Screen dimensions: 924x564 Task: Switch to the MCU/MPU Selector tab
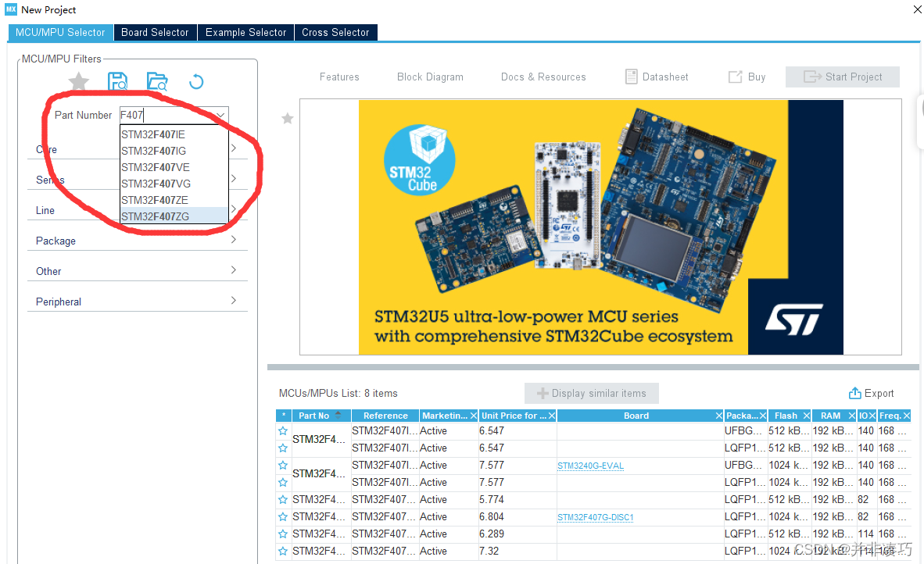coord(60,32)
